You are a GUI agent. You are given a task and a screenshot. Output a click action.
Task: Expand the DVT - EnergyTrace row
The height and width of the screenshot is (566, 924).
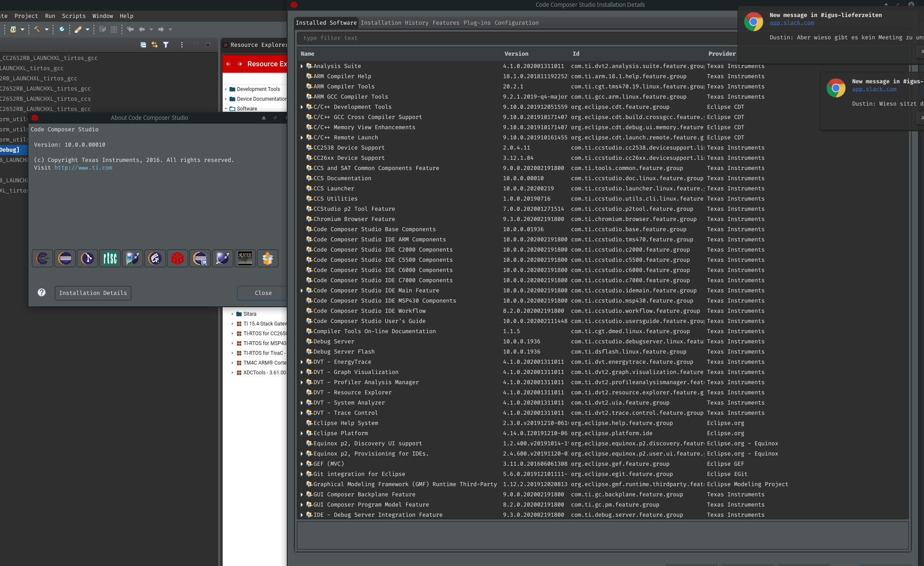(x=302, y=362)
